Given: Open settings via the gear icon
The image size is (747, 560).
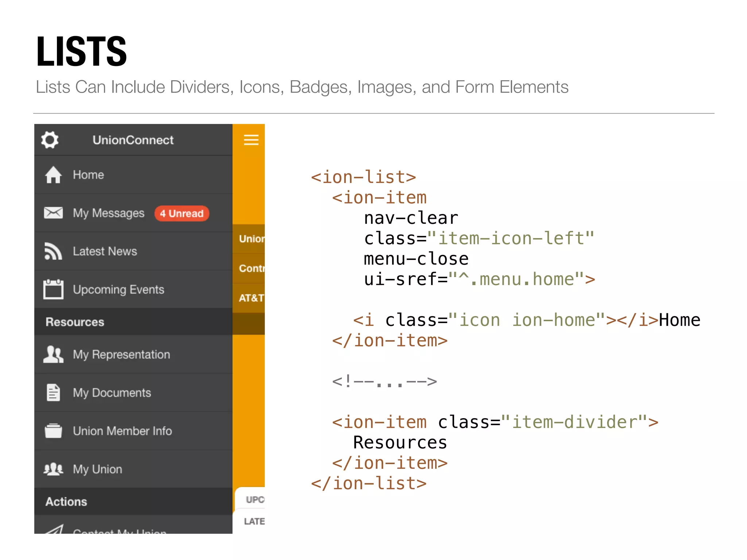Looking at the screenshot, I should click(x=50, y=140).
